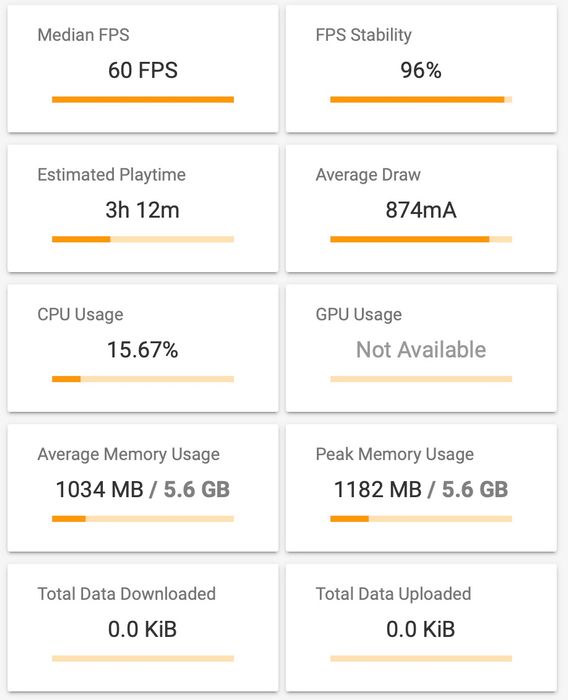
Task: Click the Total Data Downloaded card
Action: click(x=143, y=628)
